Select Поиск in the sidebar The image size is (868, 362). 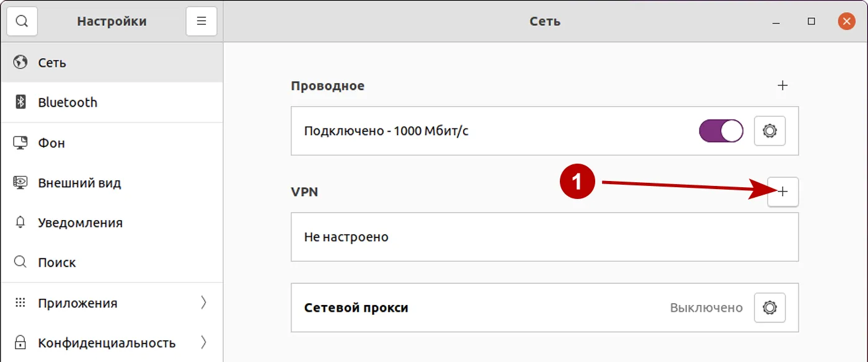click(x=58, y=262)
